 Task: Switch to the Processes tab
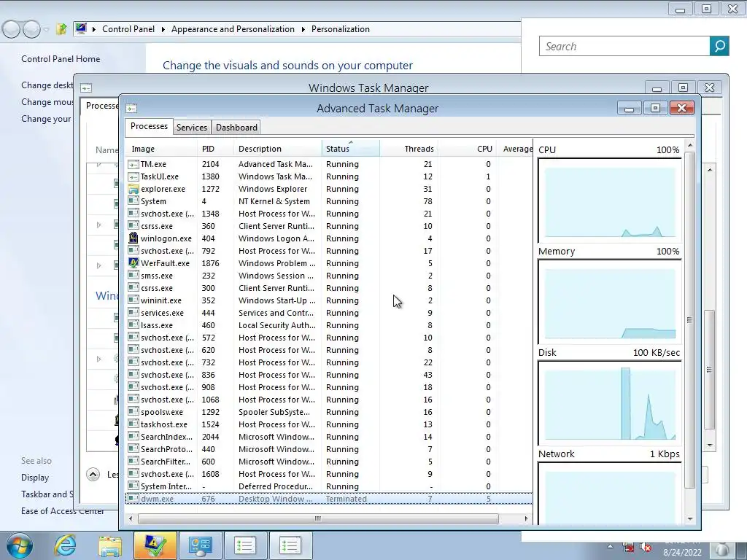point(149,126)
